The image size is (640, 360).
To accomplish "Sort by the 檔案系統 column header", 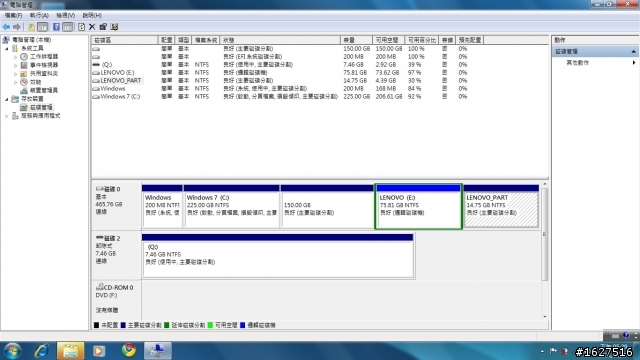I will click(x=205, y=40).
